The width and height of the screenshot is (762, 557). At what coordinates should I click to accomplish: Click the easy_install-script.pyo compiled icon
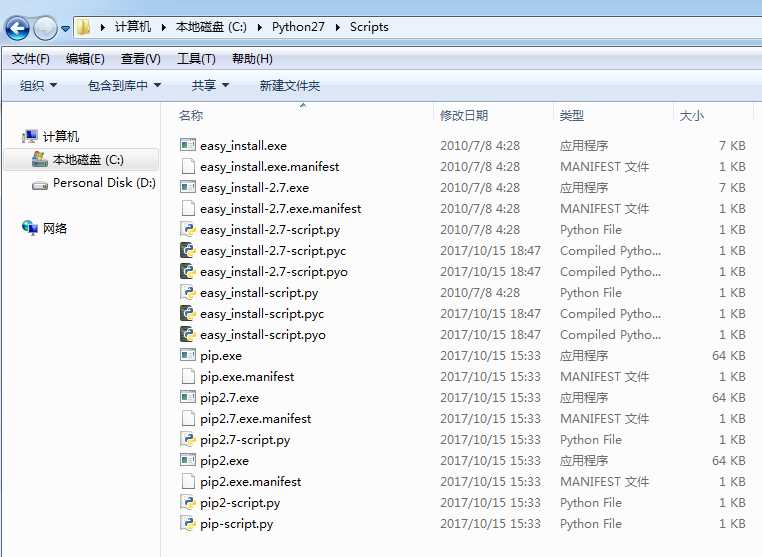188,334
